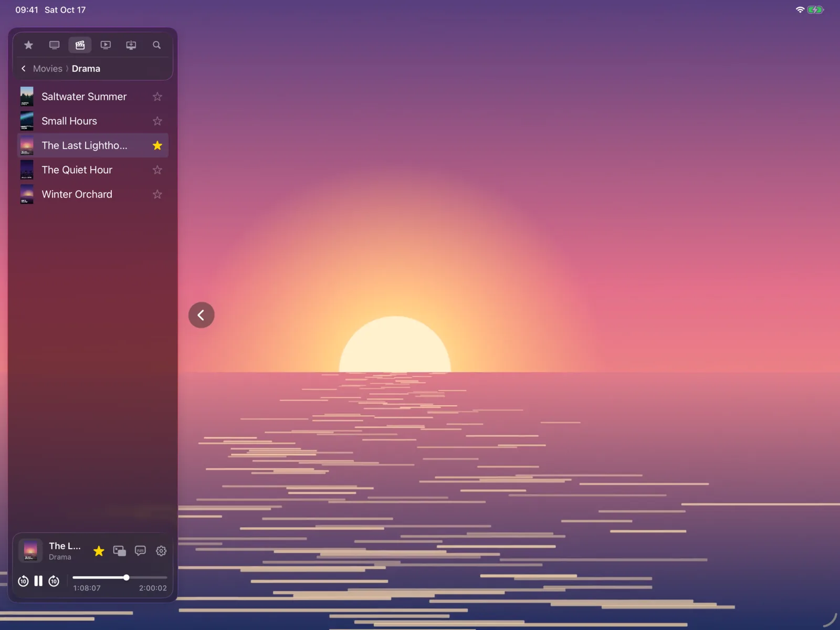Click the elapsed time 1:08:07
Viewport: 840px width, 630px height.
87,589
